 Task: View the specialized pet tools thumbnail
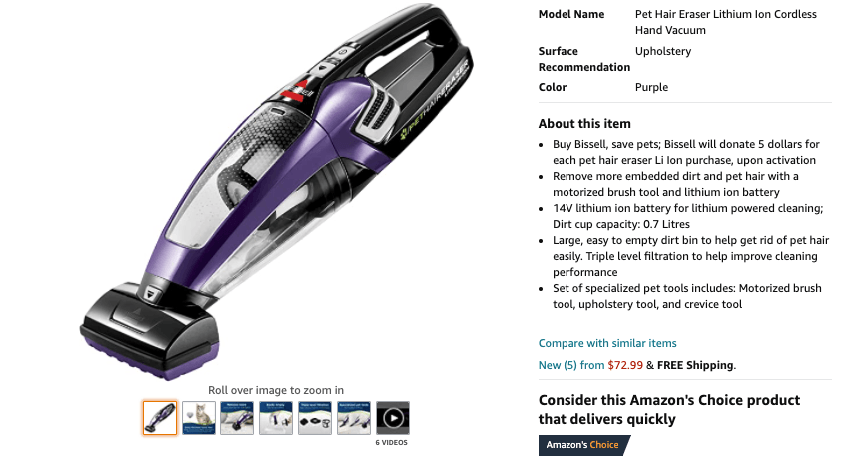point(354,418)
